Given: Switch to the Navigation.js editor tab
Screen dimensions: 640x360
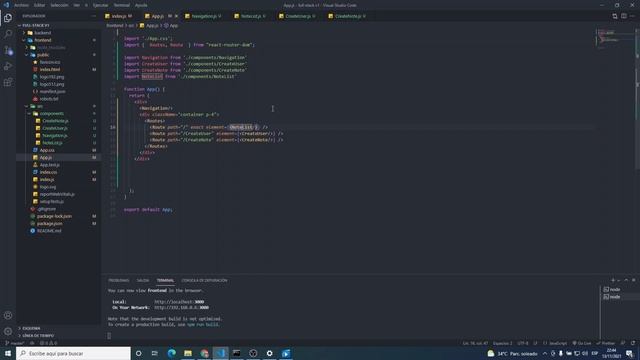Looking at the screenshot, I should [203, 16].
